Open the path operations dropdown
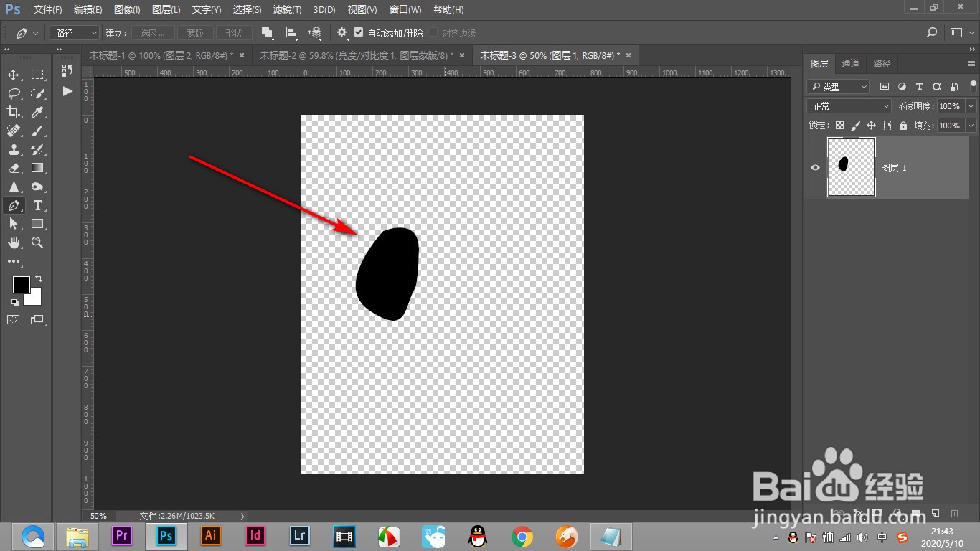The width and height of the screenshot is (980, 551). click(267, 33)
